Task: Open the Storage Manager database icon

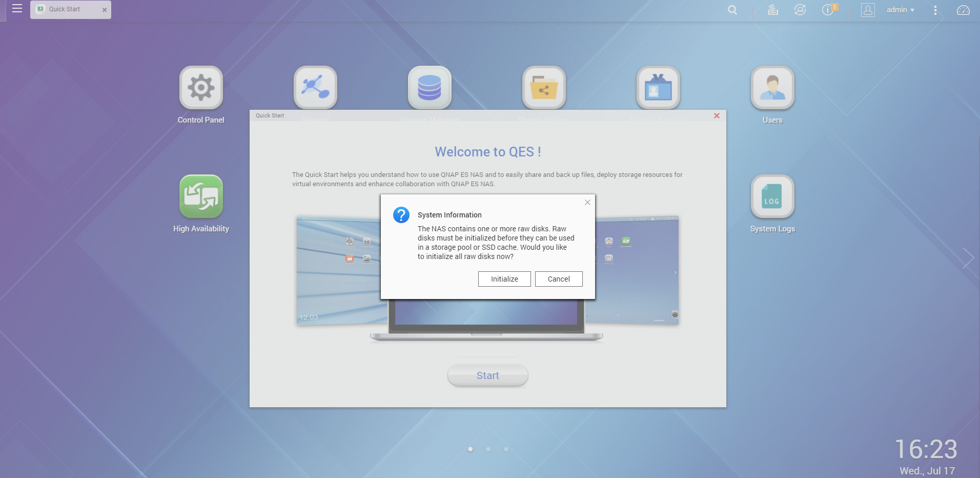Action: click(x=430, y=88)
